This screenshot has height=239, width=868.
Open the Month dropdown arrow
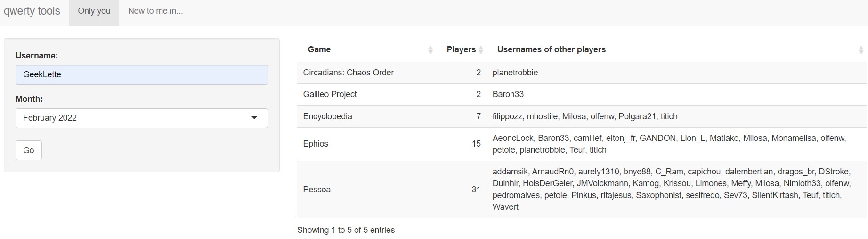[x=254, y=118]
